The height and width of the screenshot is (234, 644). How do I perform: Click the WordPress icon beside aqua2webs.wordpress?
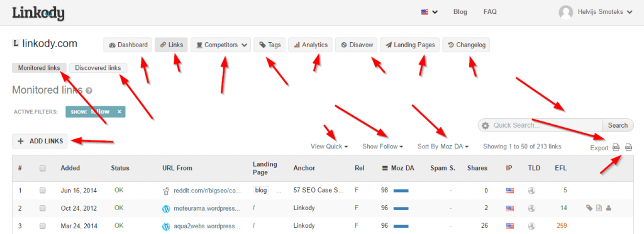coord(166,226)
